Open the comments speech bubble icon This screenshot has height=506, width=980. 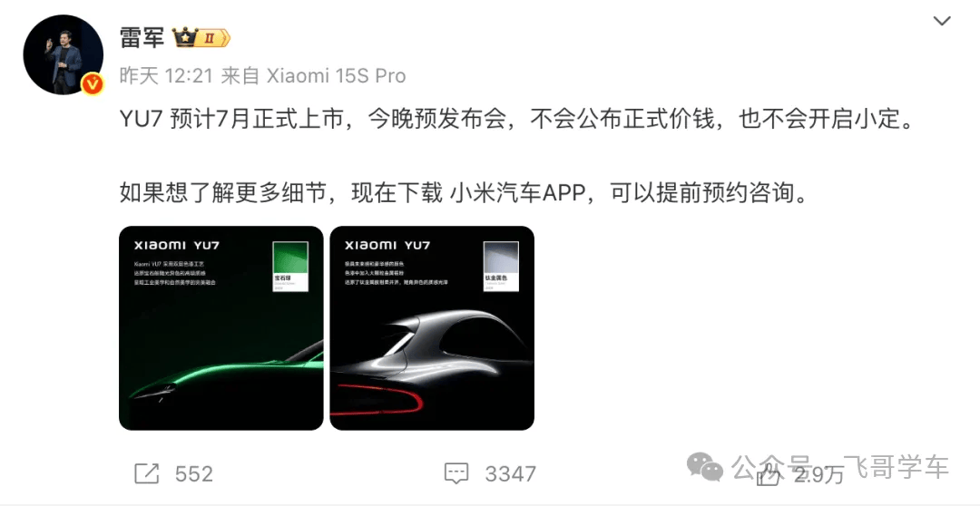click(x=456, y=473)
